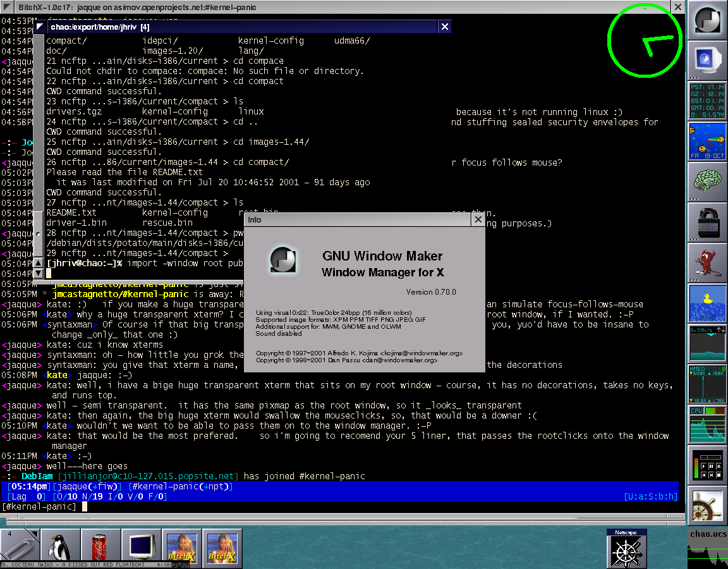Close the chao xterm window
The height and width of the screenshot is (569, 728).
pos(444,27)
